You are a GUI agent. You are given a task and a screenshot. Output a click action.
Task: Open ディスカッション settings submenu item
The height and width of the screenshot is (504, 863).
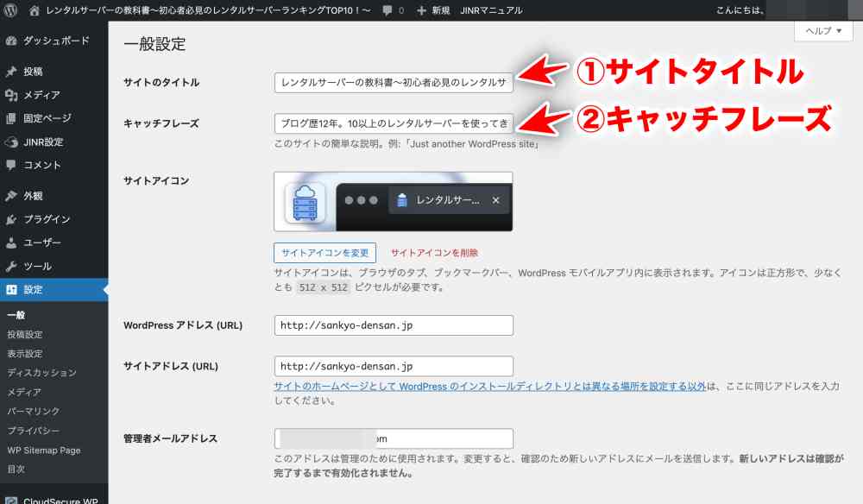[41, 373]
